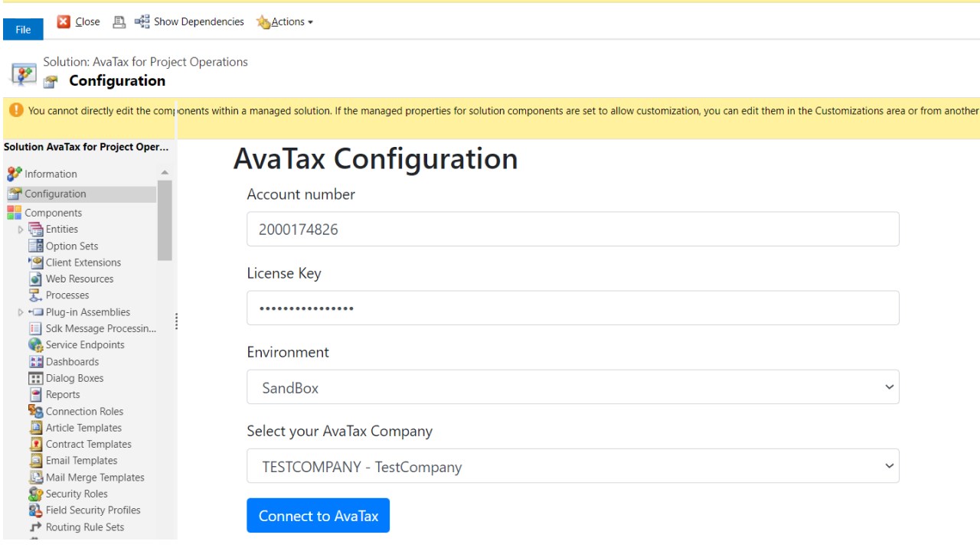Click the printer icon beside Close
Viewport: 980px width, 551px height.
pos(119,22)
